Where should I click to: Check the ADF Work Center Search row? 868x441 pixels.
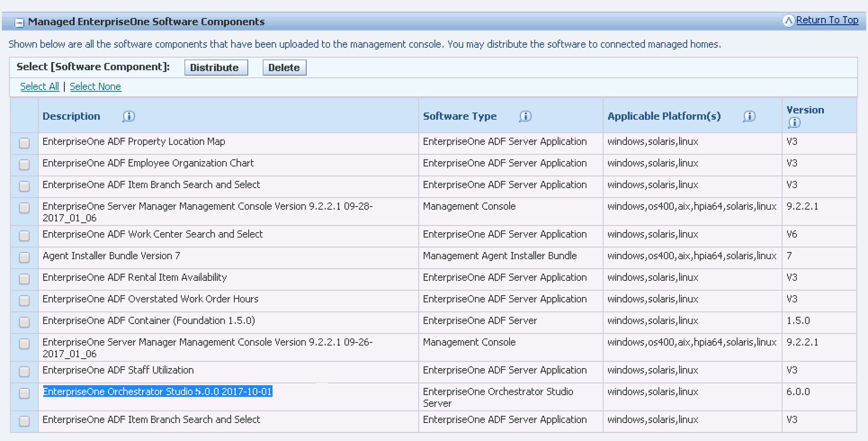click(x=24, y=236)
